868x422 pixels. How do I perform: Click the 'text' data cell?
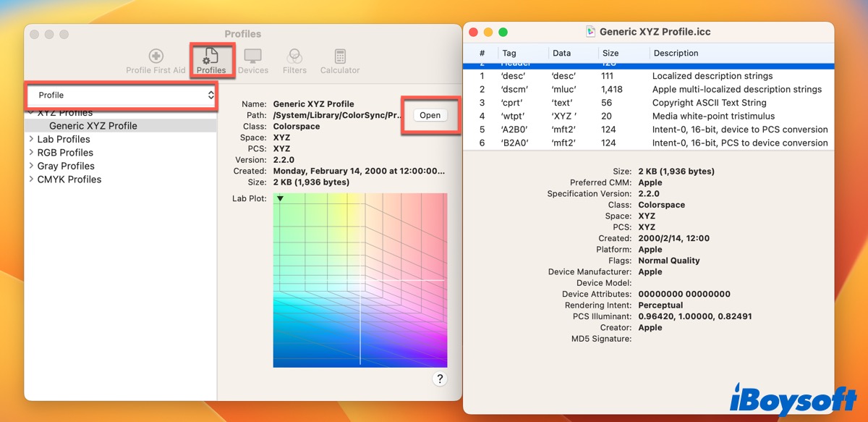coord(562,103)
